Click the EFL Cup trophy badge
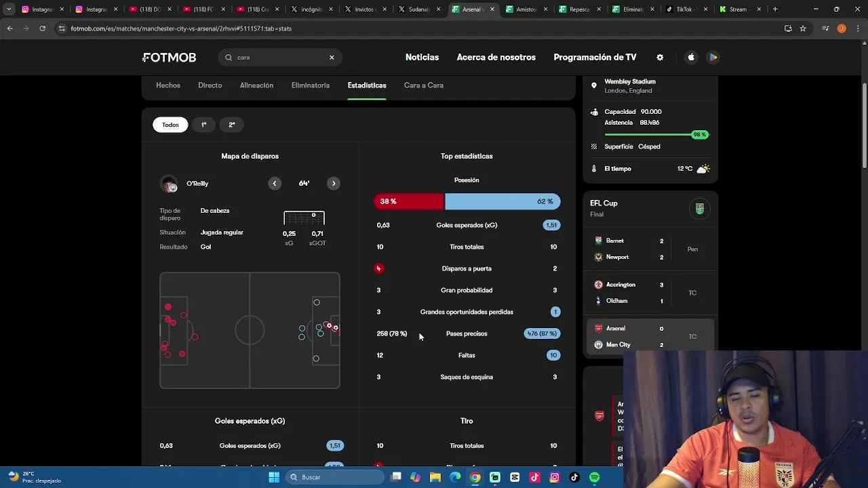This screenshot has height=488, width=868. pyautogui.click(x=700, y=209)
